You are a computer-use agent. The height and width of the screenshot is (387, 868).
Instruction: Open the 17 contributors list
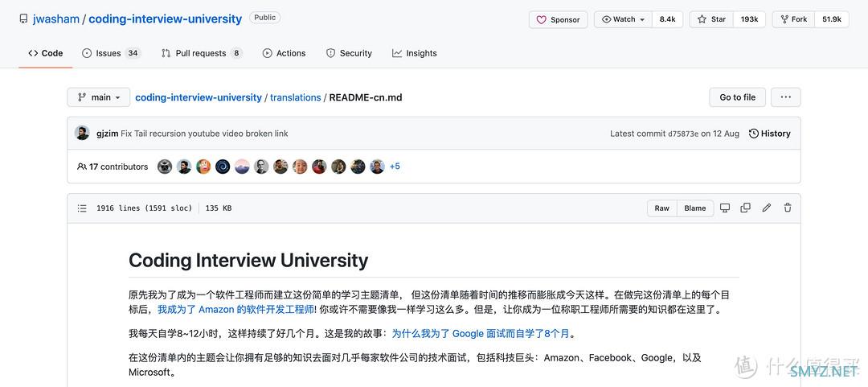coord(113,167)
